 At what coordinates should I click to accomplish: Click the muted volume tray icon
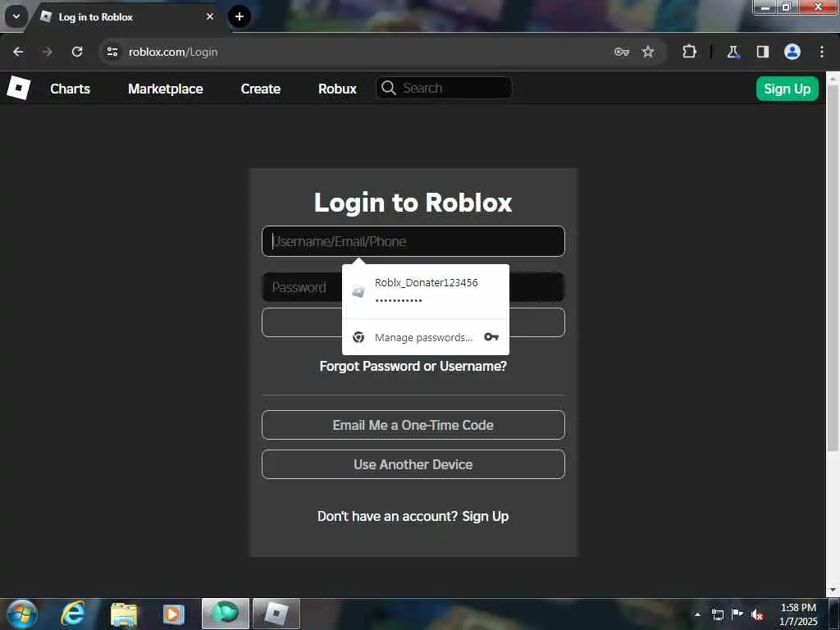[757, 614]
